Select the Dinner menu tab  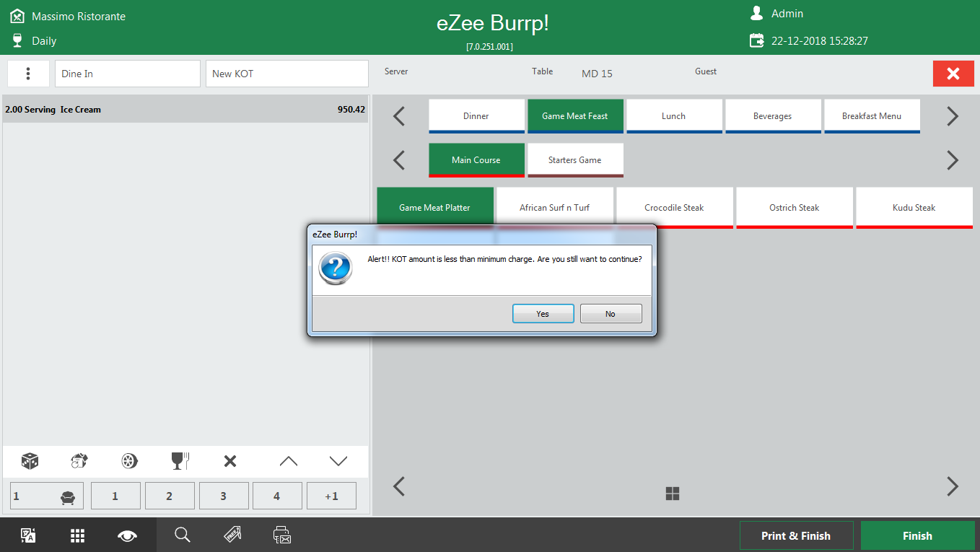pyautogui.click(x=476, y=116)
